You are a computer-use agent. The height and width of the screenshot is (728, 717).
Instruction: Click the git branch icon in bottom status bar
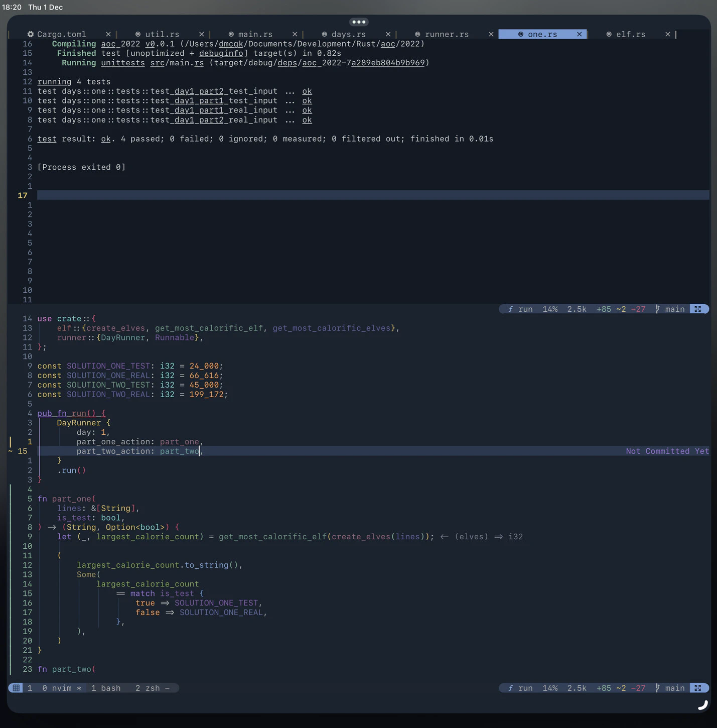click(x=657, y=688)
